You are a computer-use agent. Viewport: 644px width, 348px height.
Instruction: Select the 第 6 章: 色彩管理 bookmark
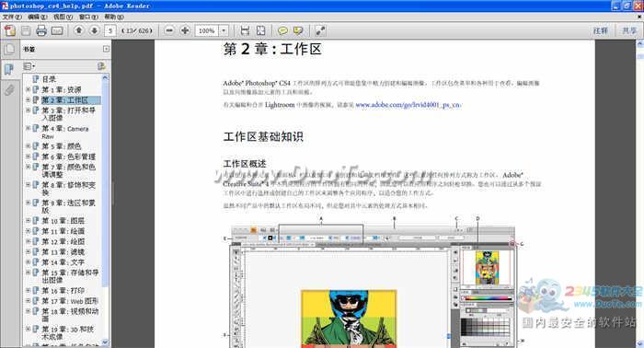[x=69, y=157]
